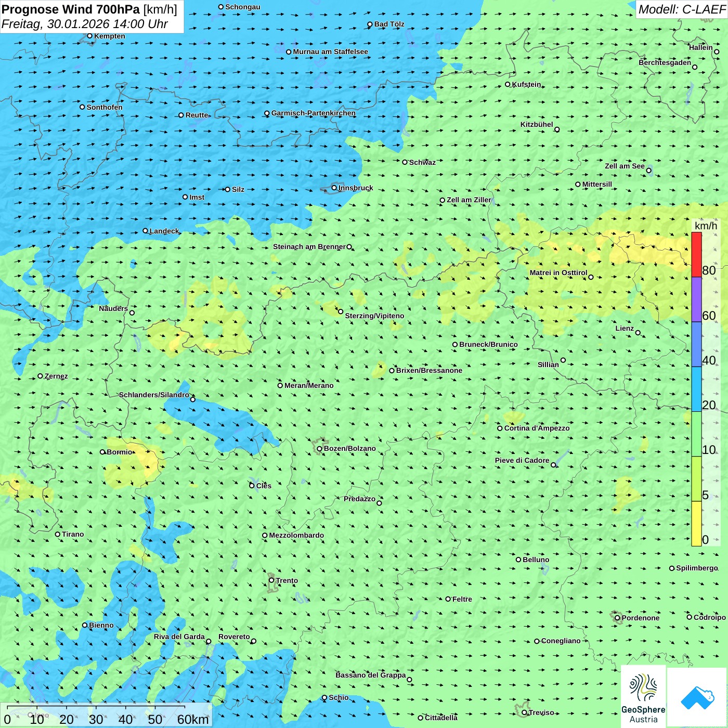Click the Berchtesgaden label
The image size is (728, 728).
coord(665,62)
